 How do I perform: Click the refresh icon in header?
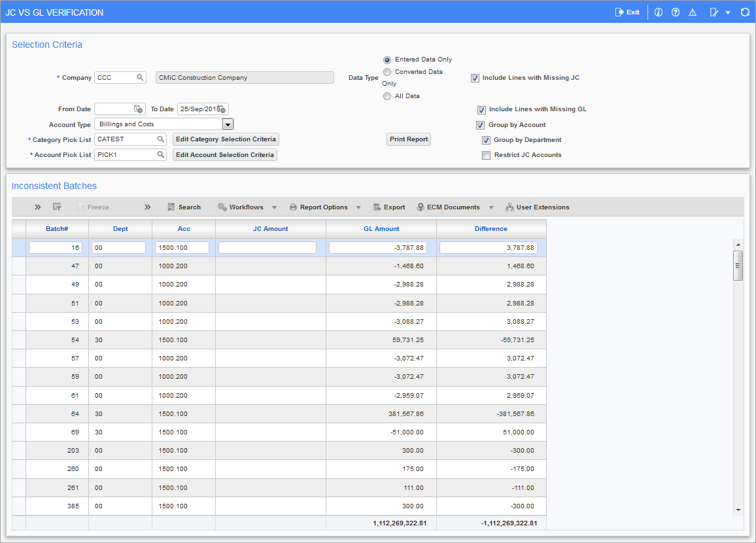[x=745, y=12]
